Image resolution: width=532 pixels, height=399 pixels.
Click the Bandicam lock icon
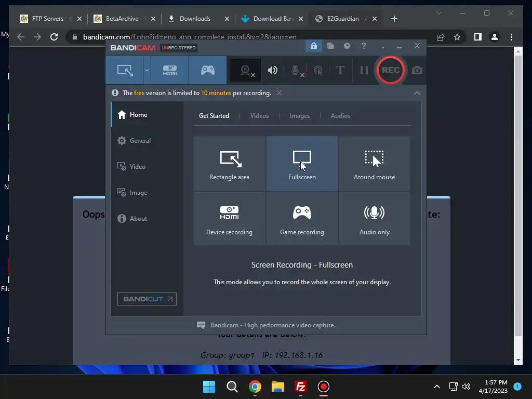[x=314, y=46]
